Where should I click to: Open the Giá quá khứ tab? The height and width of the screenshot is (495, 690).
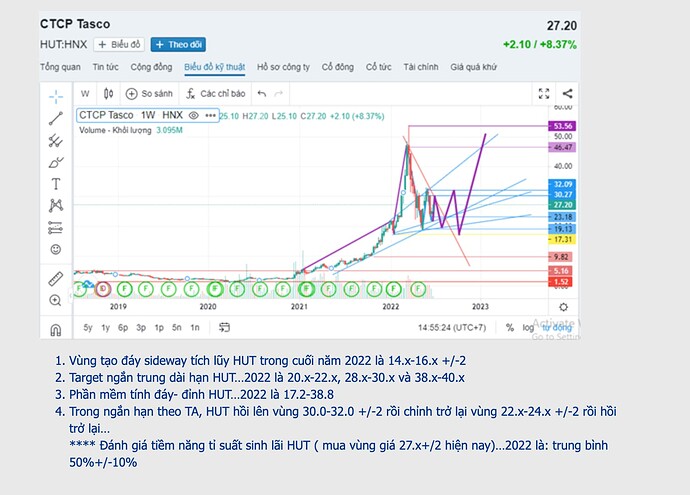pyautogui.click(x=473, y=67)
